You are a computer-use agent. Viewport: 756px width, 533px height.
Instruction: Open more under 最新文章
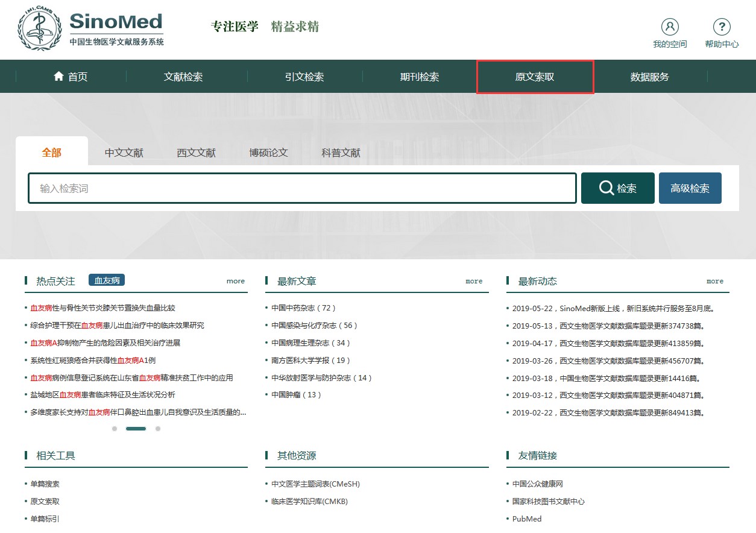[474, 281]
